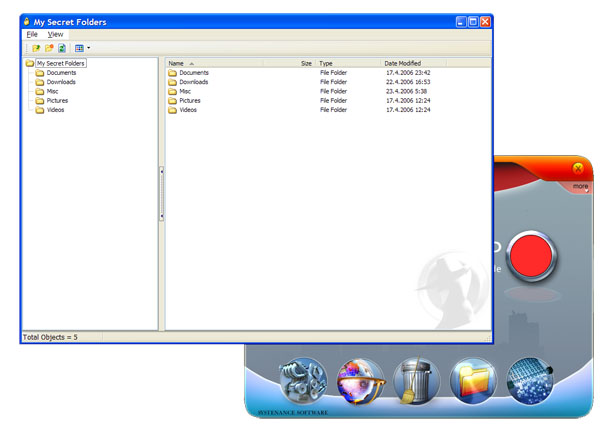Click the Misc folder icon in file list
Image resolution: width=600 pixels, height=427 pixels.
click(x=173, y=91)
